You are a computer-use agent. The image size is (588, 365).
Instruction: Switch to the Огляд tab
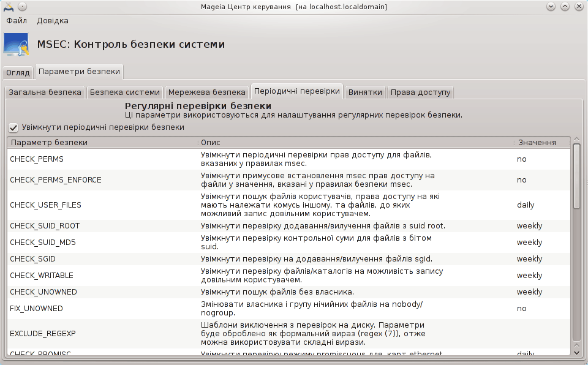click(18, 72)
